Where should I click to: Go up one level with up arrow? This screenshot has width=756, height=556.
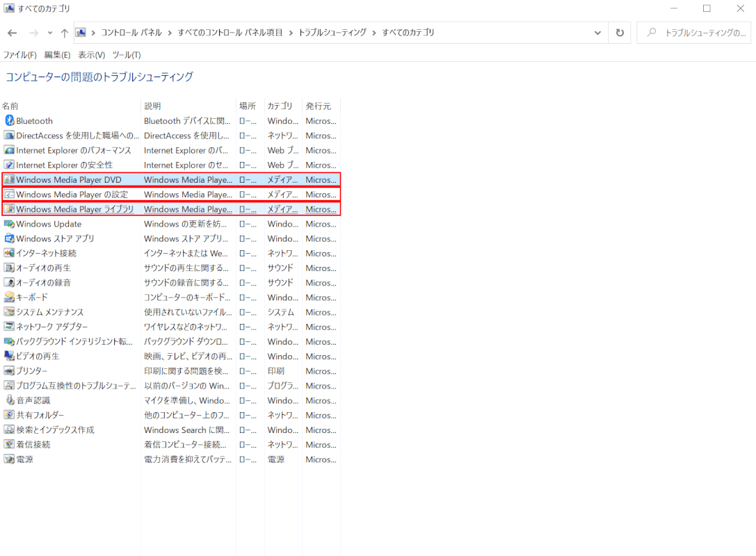(x=64, y=33)
